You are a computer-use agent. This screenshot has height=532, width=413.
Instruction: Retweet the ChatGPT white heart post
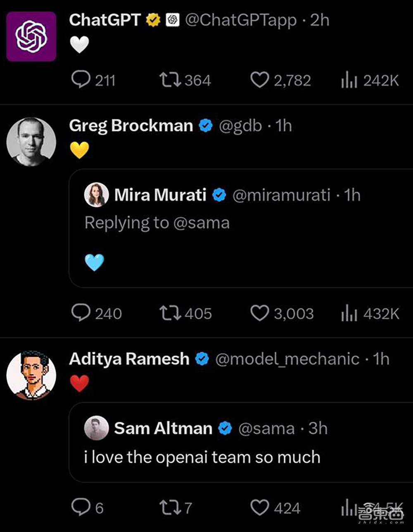click(170, 80)
